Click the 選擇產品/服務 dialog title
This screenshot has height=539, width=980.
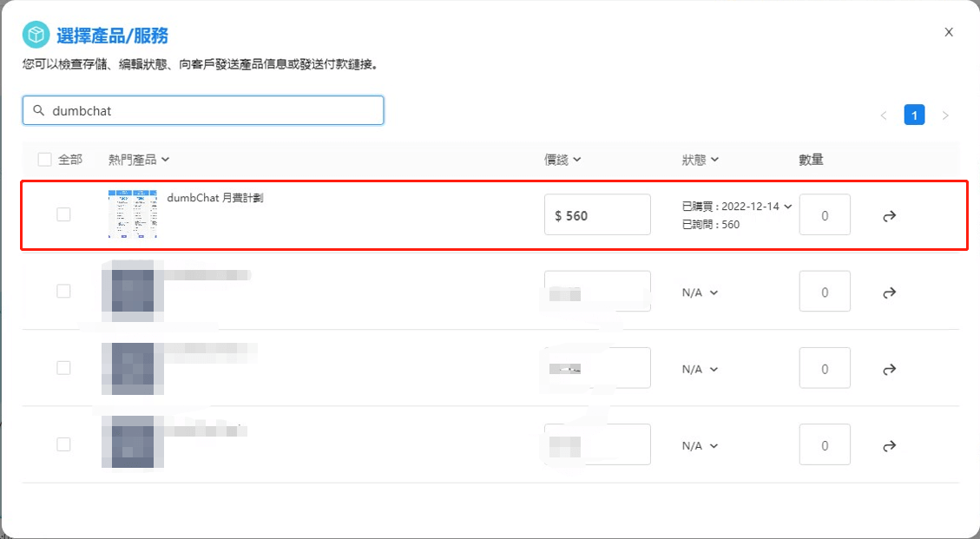[x=113, y=36]
